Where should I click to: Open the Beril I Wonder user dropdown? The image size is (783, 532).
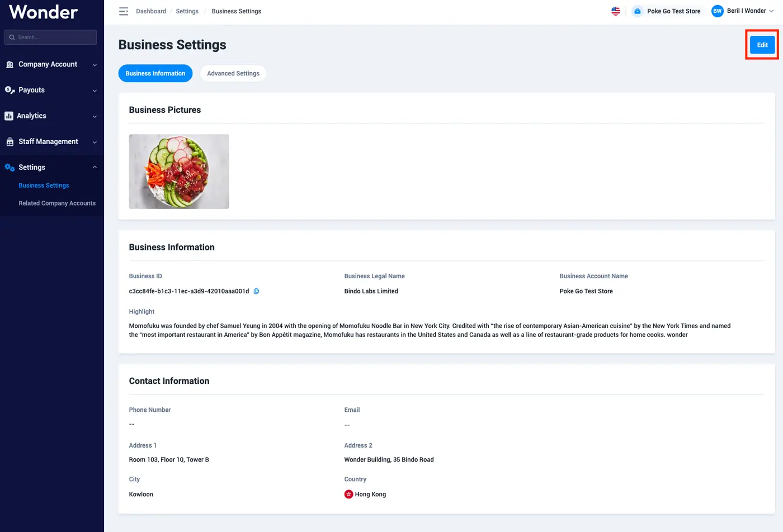click(x=750, y=11)
